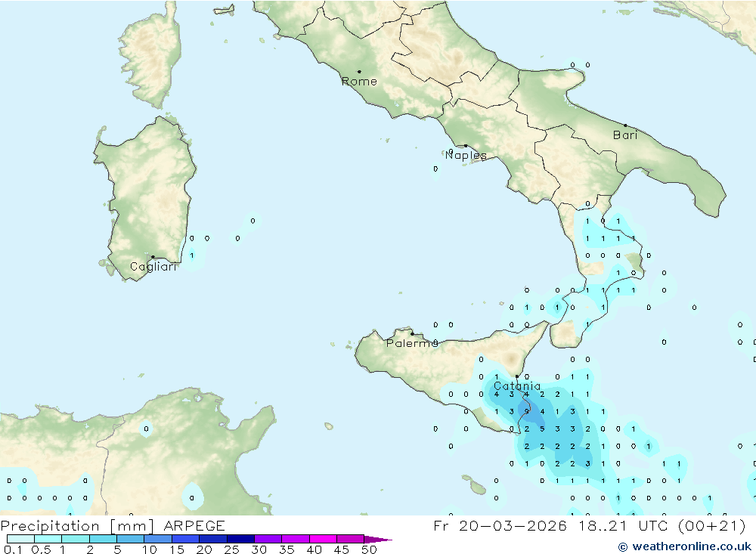This screenshot has height=554, width=756.
Task: Select the 15–20 mm legend color swatch
Action: (x=186, y=539)
